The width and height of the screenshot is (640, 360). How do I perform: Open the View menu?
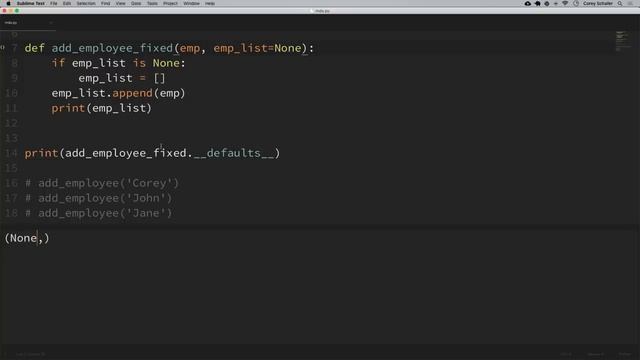pyautogui.click(x=120, y=3)
